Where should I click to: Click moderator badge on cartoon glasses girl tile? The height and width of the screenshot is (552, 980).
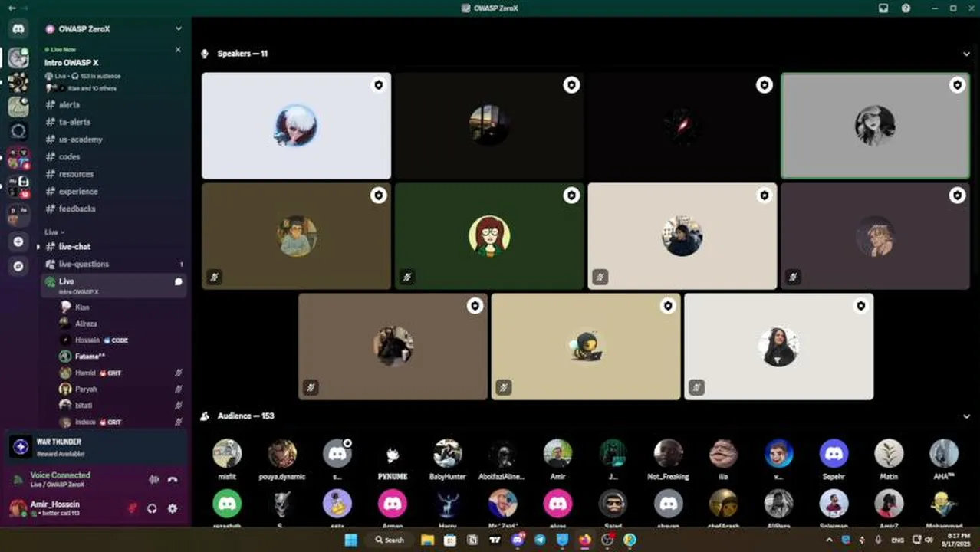[x=571, y=195]
